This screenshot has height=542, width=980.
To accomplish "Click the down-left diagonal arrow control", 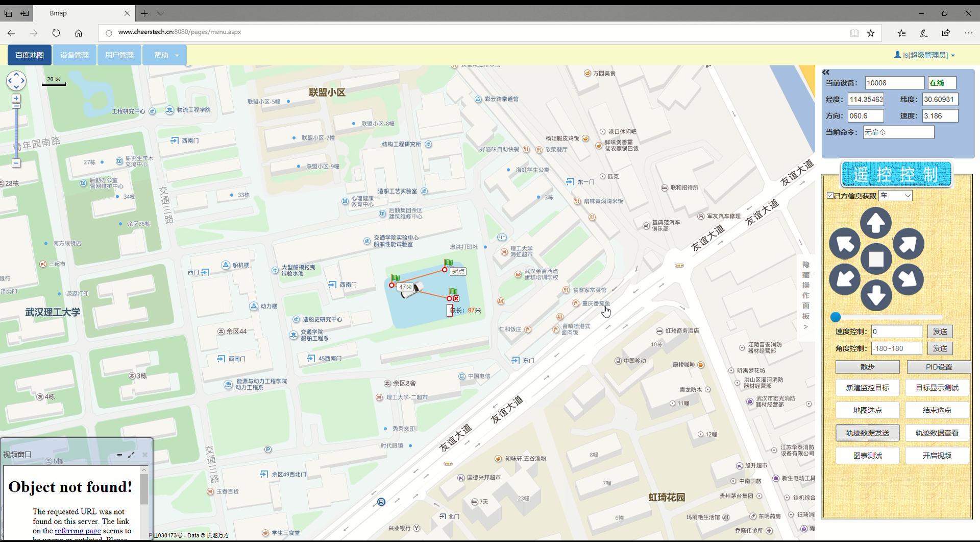I will pyautogui.click(x=845, y=279).
